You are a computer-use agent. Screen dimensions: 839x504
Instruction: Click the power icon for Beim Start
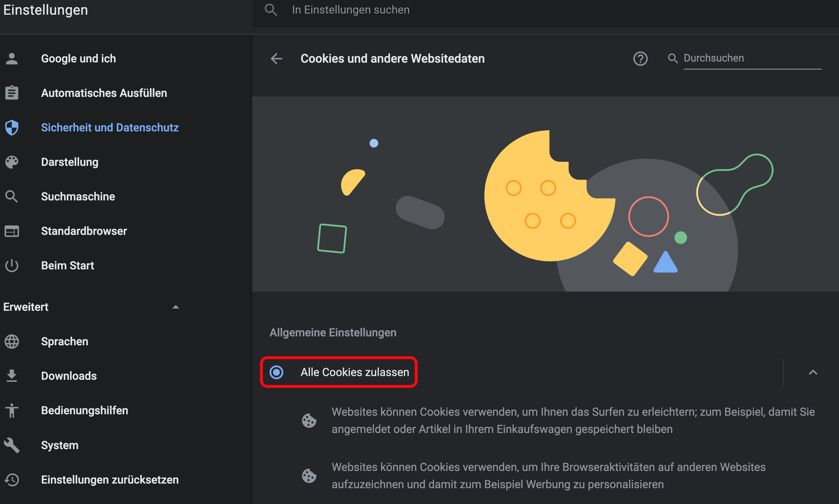pos(12,265)
